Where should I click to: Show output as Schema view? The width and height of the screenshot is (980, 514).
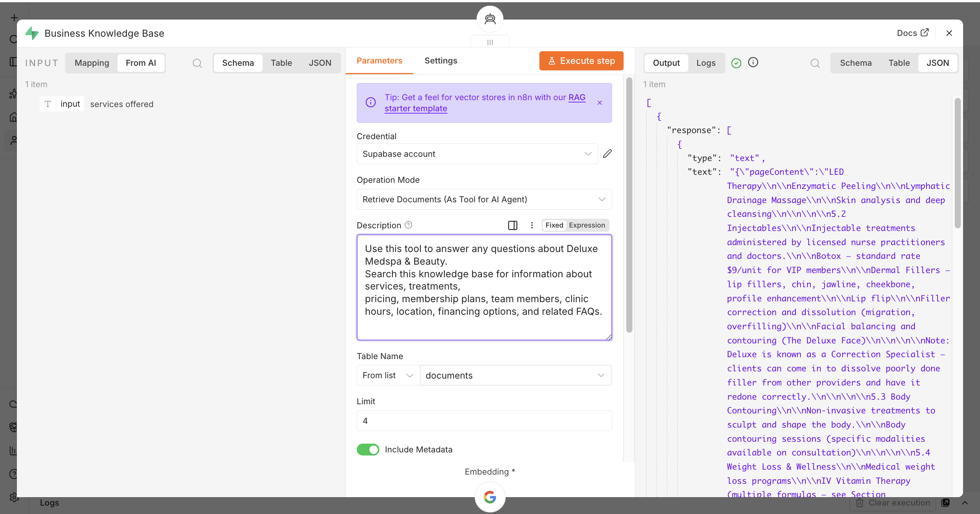[x=856, y=63]
